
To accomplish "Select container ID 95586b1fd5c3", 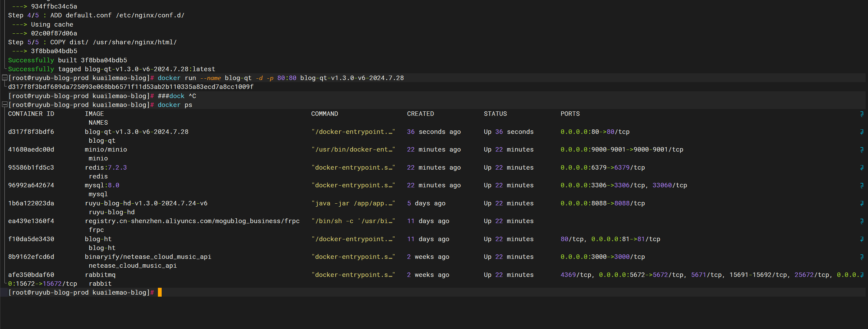I will click(31, 168).
